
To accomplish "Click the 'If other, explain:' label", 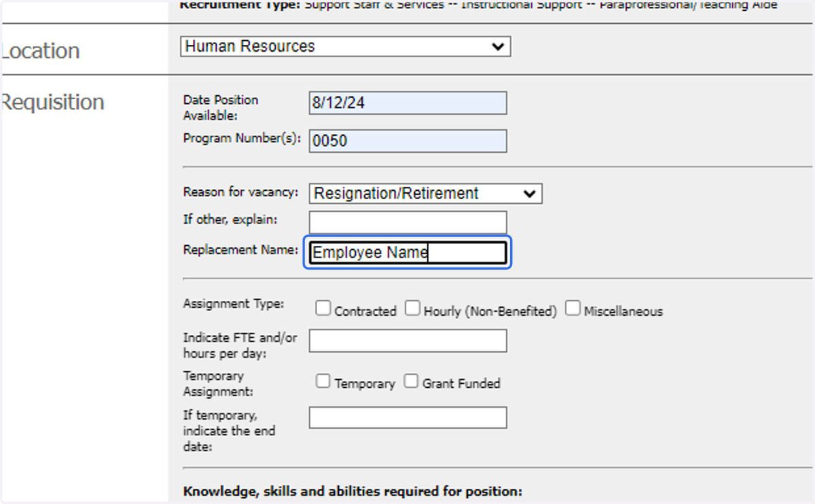I will [230, 219].
